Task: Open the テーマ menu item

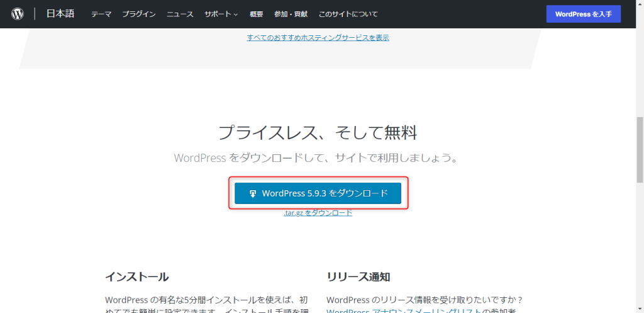Action: (x=101, y=14)
